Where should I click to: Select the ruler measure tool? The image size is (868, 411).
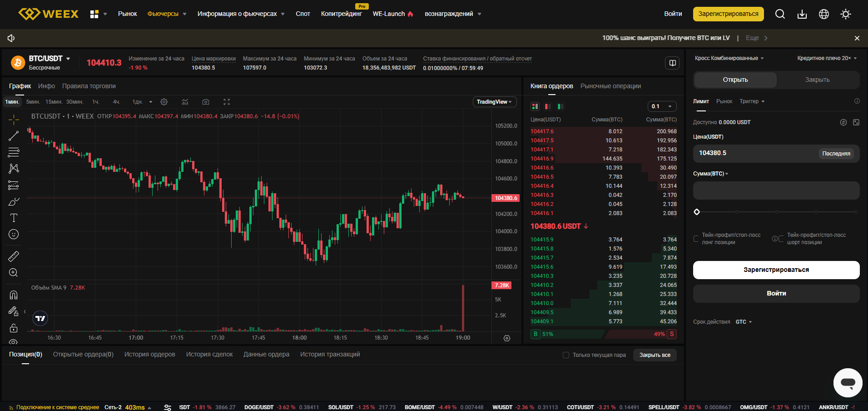pyautogui.click(x=14, y=256)
